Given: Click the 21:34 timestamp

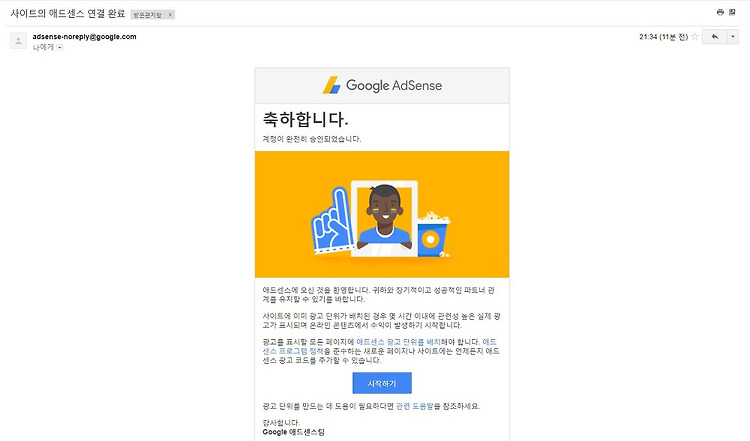Looking at the screenshot, I should [x=663, y=37].
